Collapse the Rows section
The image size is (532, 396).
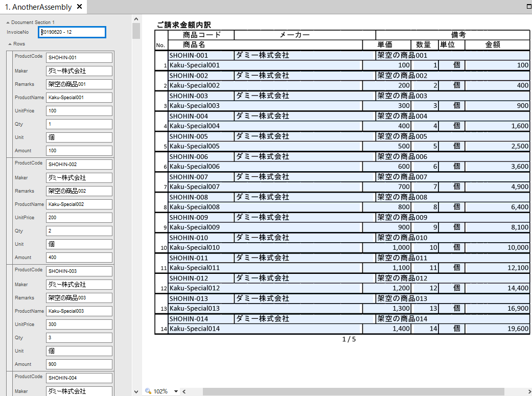(x=10, y=44)
